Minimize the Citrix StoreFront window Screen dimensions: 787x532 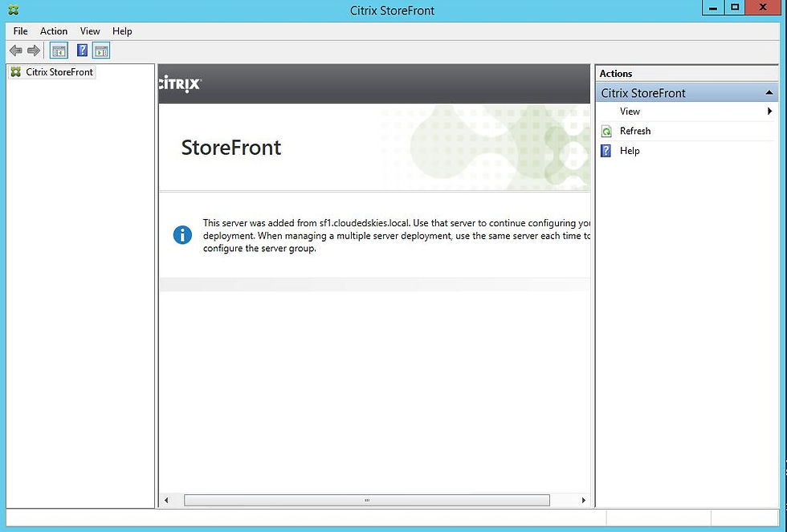click(x=713, y=7)
